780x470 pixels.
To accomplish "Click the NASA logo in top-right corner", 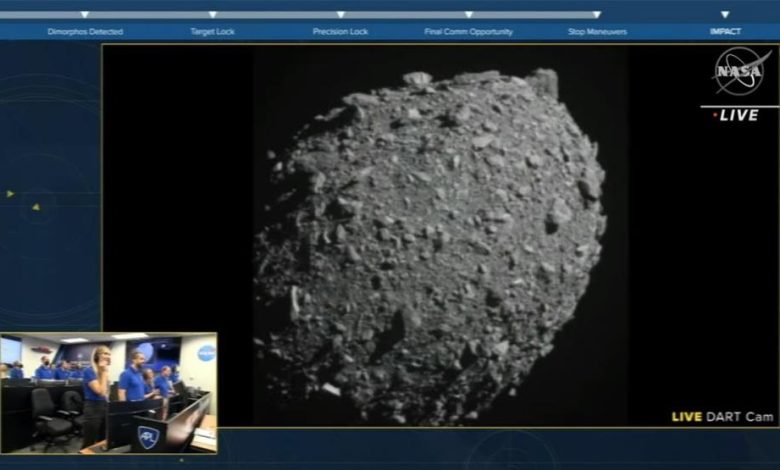I will pos(741,72).
